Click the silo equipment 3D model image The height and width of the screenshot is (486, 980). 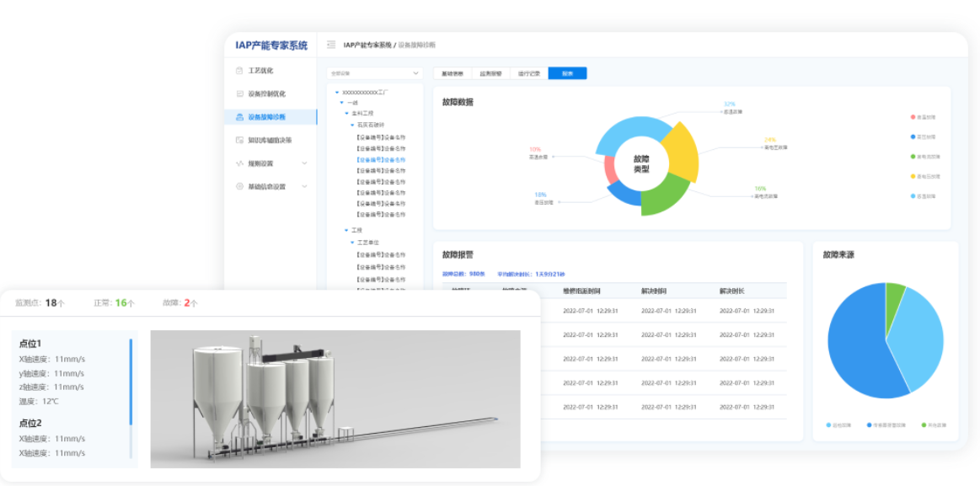(x=335, y=398)
